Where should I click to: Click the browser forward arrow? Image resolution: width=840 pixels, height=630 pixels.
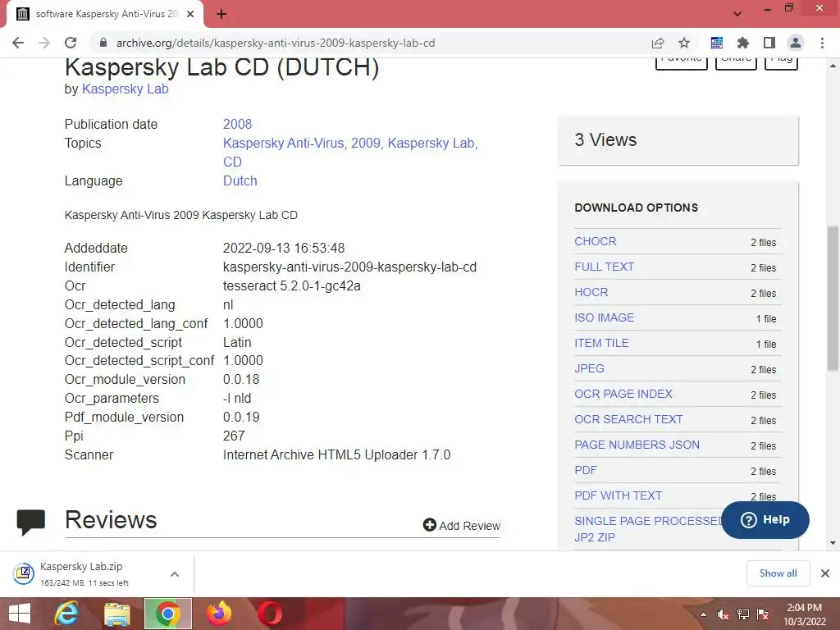point(44,43)
